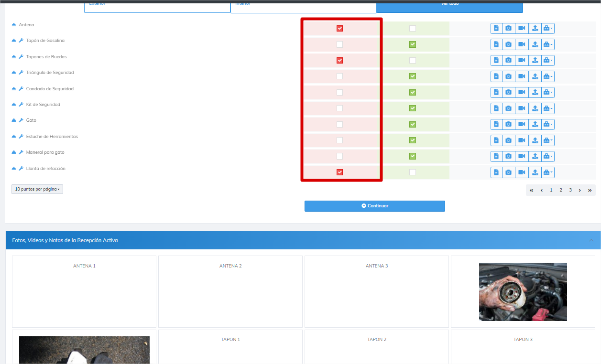Uncheck the red checkbox for Antena
The image size is (601, 364).
tap(339, 29)
